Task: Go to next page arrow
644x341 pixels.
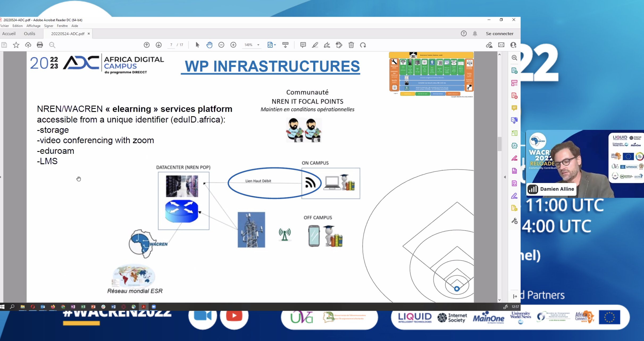Action: [x=159, y=45]
